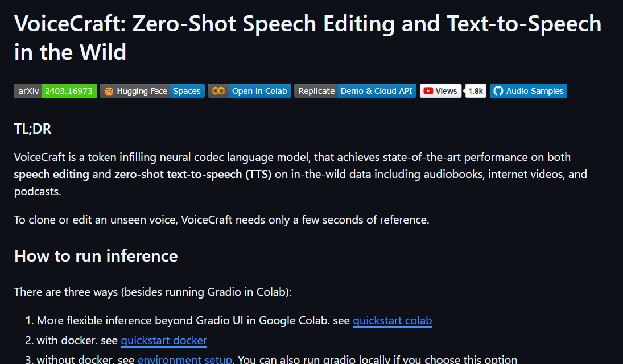
Task: Click the gray Replicate badge label
Action: 316,91
